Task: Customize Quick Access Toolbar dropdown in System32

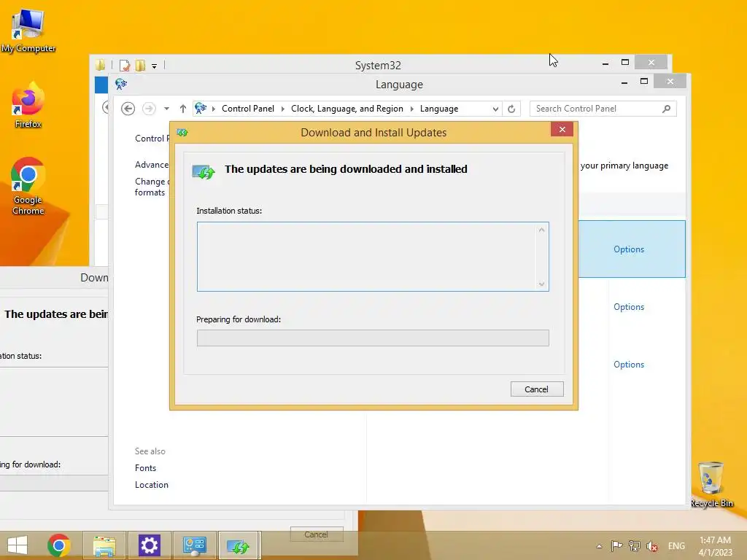Action: (x=155, y=66)
